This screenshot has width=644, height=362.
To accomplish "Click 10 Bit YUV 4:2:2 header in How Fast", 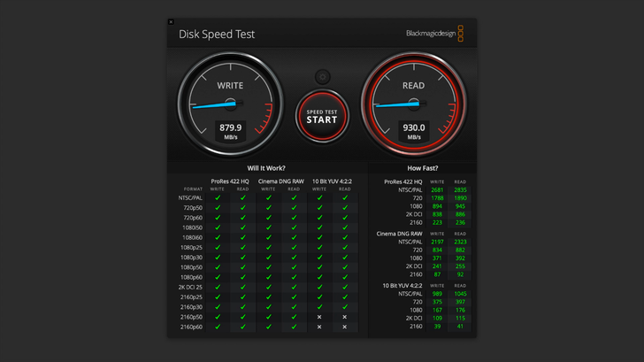I will pos(402,286).
